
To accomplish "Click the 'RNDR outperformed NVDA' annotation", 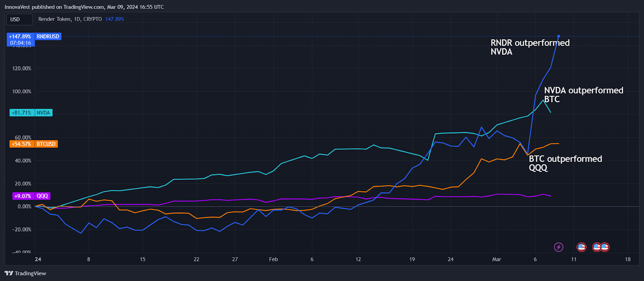I will pos(530,47).
